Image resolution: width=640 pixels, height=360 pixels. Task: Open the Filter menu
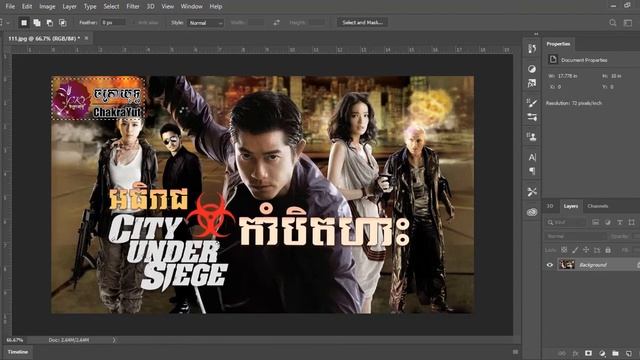[133, 7]
